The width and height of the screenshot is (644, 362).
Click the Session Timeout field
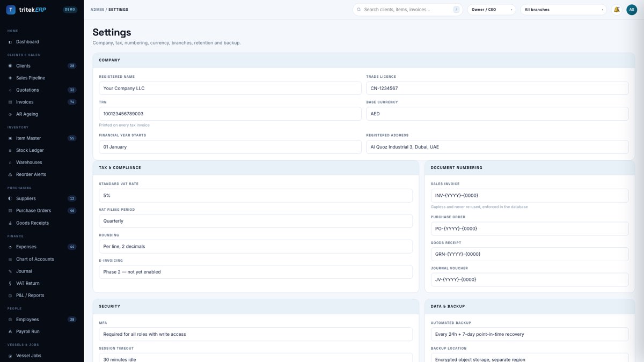(x=256, y=358)
